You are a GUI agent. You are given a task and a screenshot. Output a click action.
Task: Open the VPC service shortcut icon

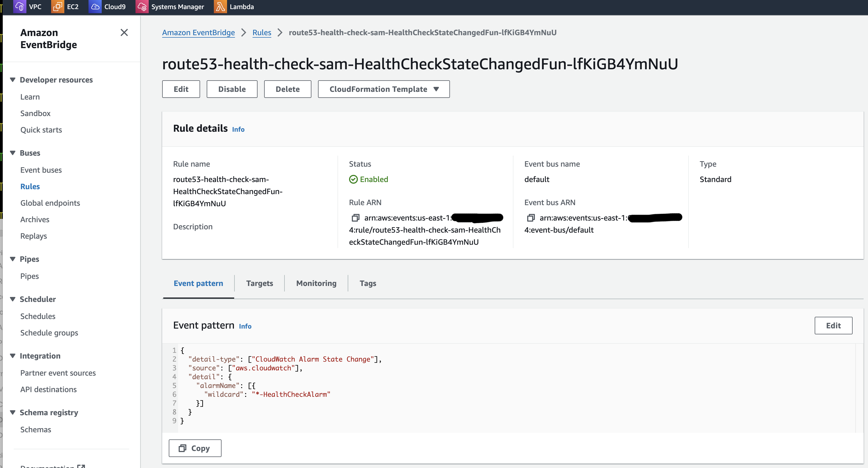coord(19,6)
